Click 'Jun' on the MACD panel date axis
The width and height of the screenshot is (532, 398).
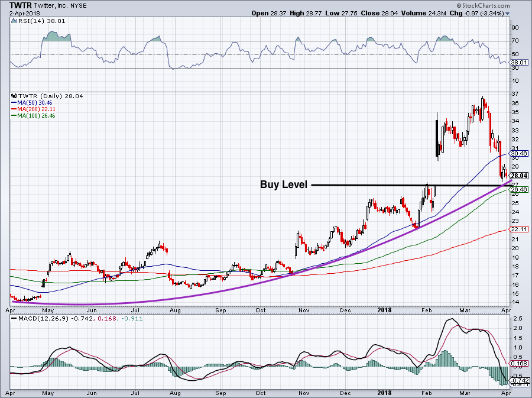coord(92,394)
